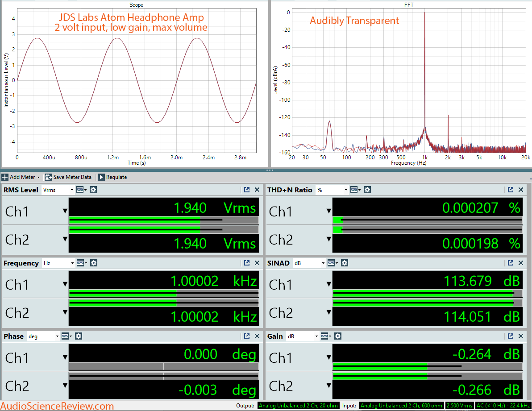Click the splitter handle between graphs and meters
532x411 pixels.
point(270,170)
